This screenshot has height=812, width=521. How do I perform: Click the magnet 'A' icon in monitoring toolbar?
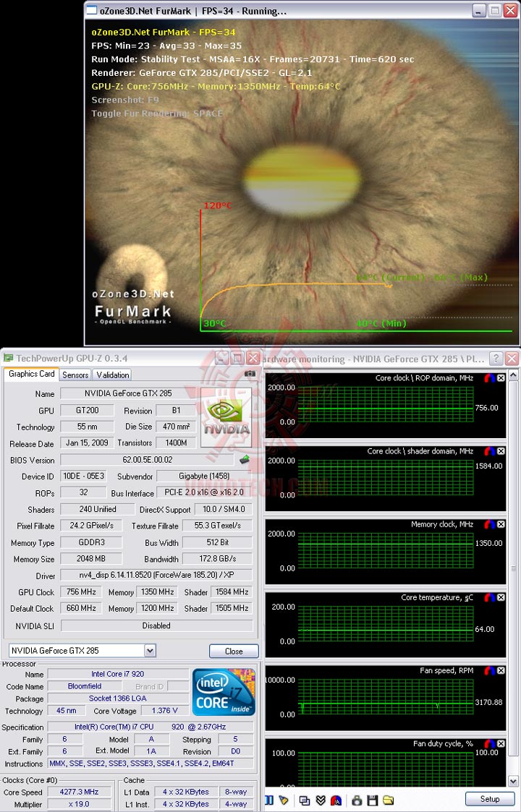point(336,800)
